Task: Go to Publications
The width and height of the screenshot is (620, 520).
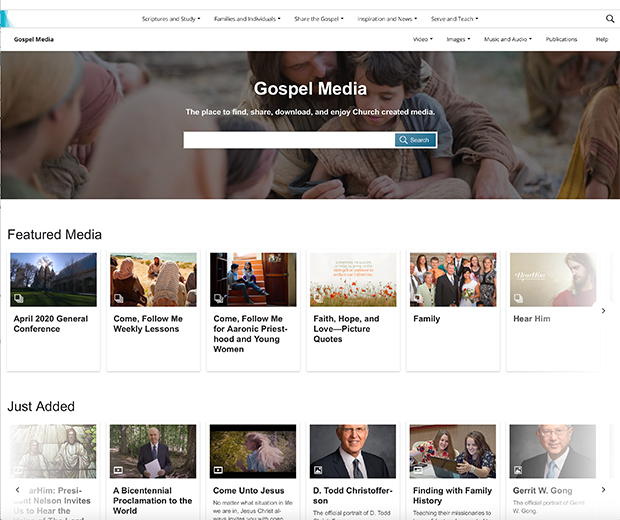Action: pos(561,40)
